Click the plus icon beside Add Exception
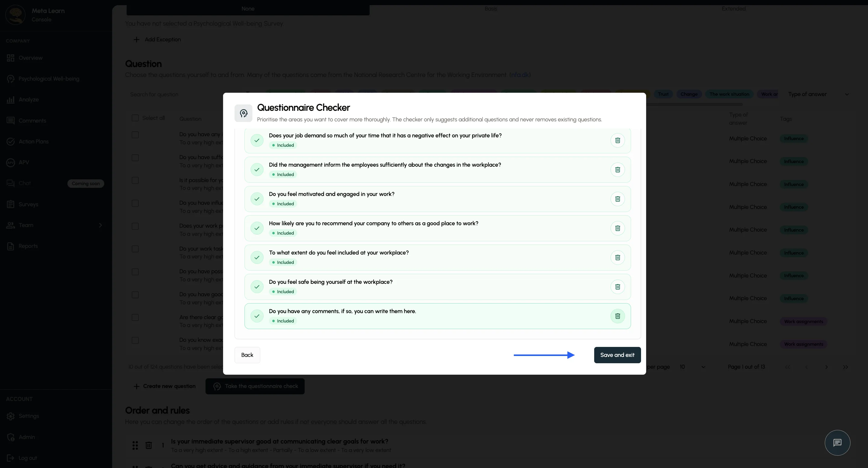Screen dimensions: 868x468 click(137, 39)
